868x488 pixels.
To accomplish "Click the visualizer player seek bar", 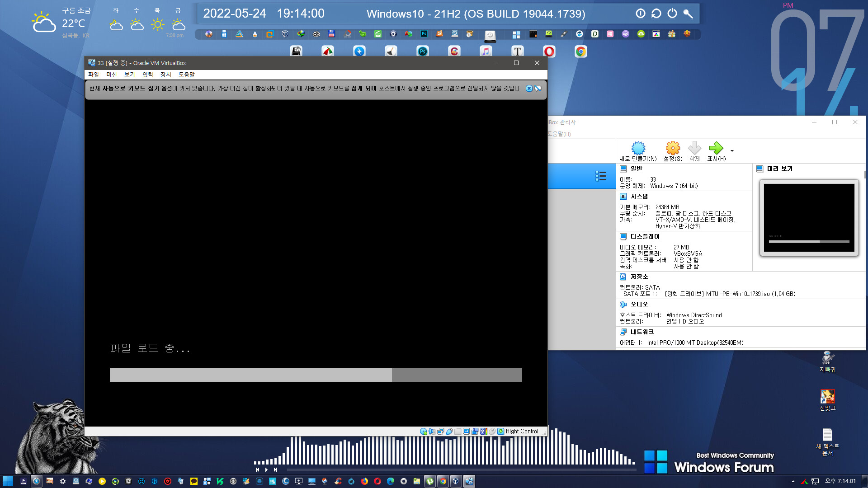I will click(x=461, y=470).
